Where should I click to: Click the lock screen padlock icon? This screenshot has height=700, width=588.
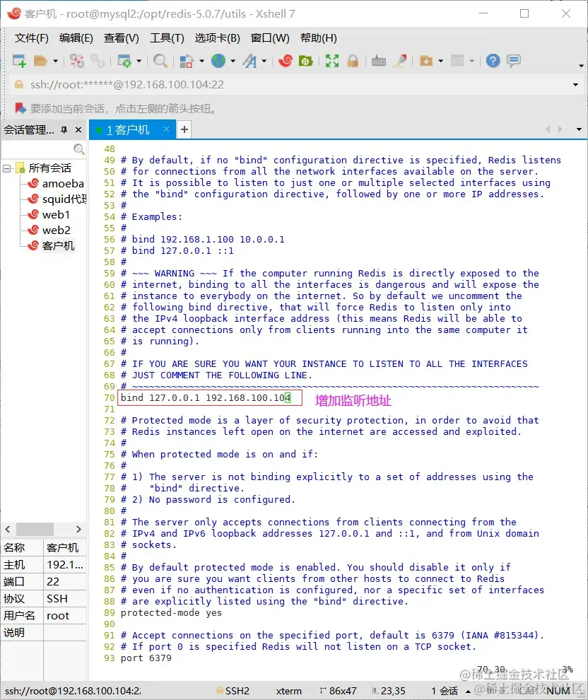pos(353,61)
